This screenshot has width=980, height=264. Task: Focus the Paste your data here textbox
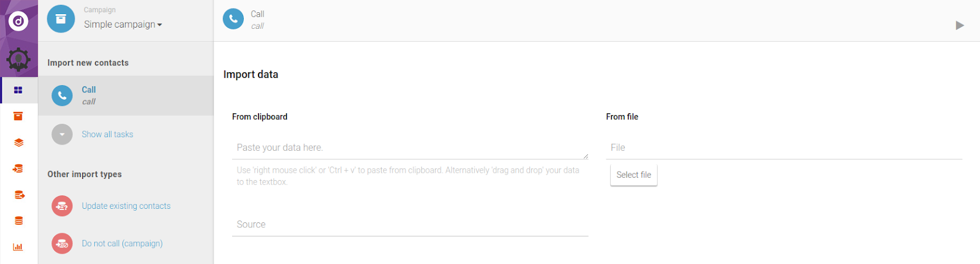point(409,148)
